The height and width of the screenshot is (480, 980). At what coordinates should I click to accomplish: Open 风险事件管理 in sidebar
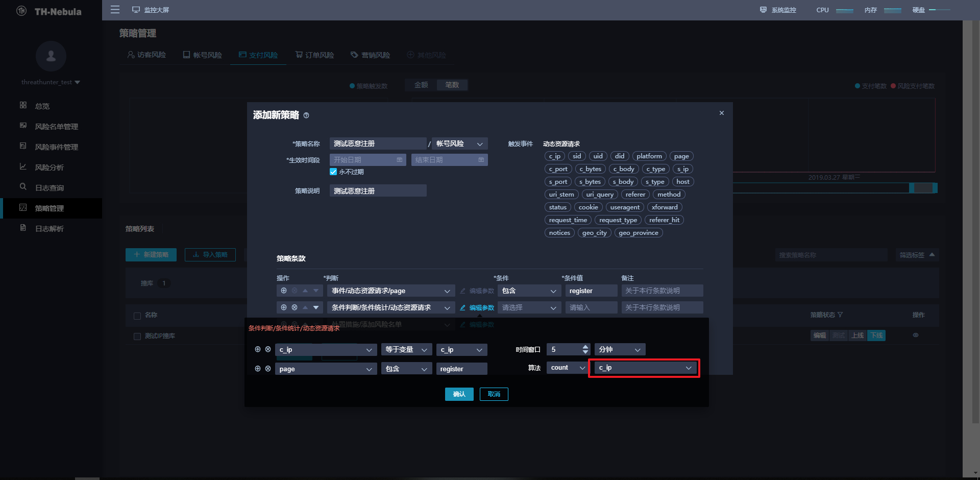[x=57, y=147]
